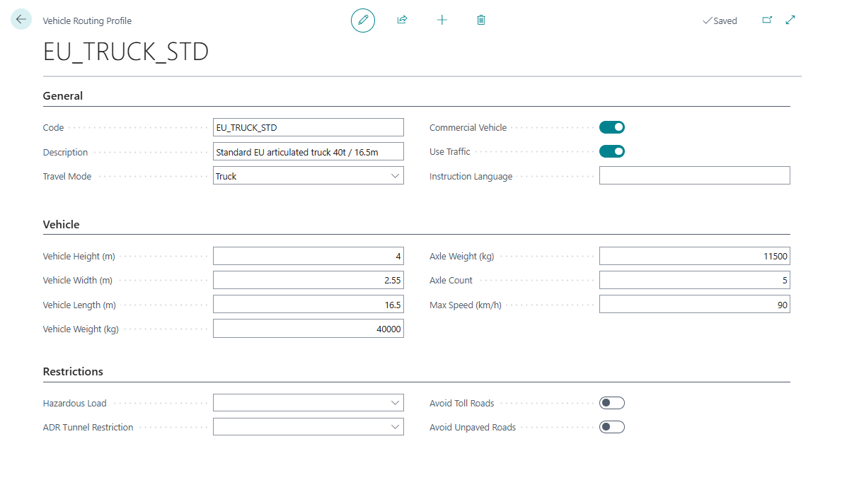
Task: Toggle the Commercial Vehicle switch
Action: click(x=611, y=127)
